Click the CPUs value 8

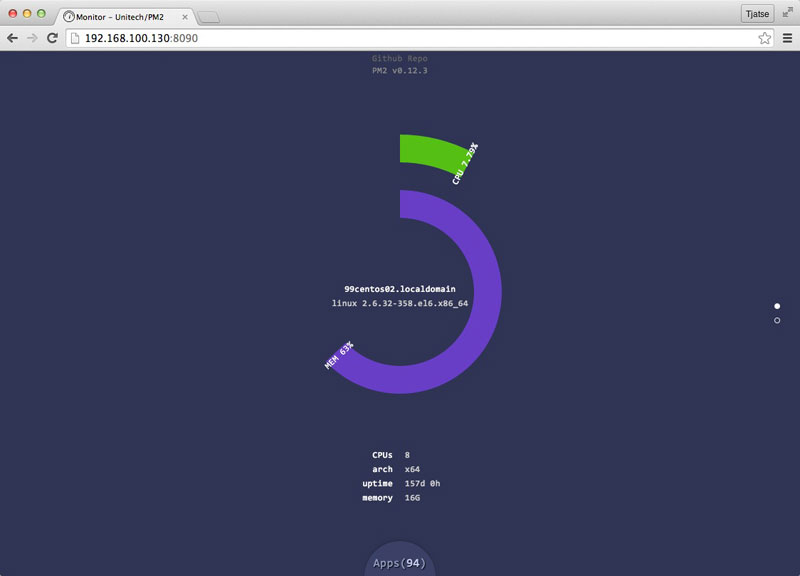407,455
